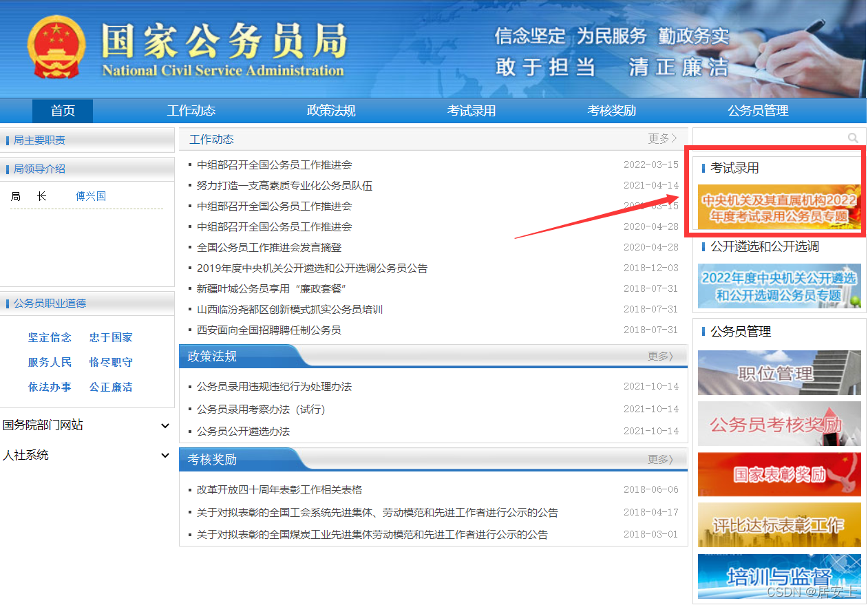Click the 忠于国家 link
The height and width of the screenshot is (605, 868).
(x=111, y=338)
